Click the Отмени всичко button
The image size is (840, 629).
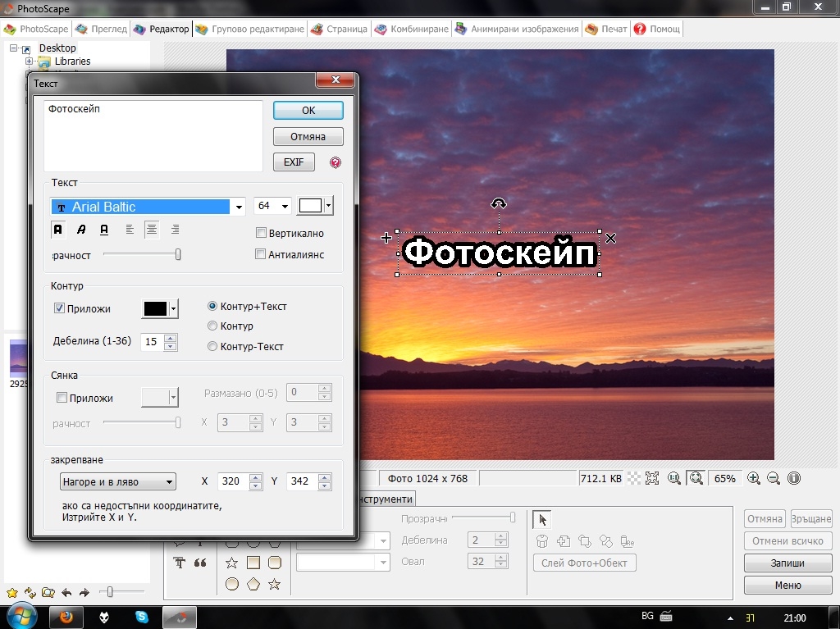click(x=787, y=541)
